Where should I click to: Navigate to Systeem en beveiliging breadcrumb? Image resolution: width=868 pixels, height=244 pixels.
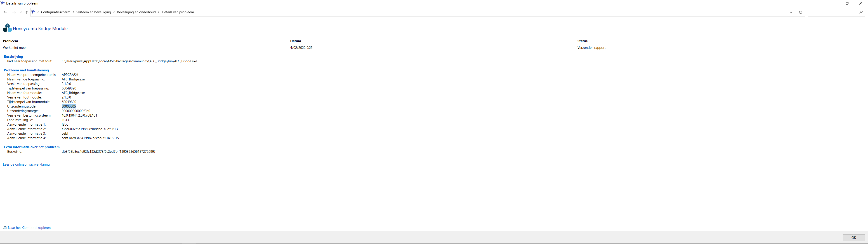(93, 12)
